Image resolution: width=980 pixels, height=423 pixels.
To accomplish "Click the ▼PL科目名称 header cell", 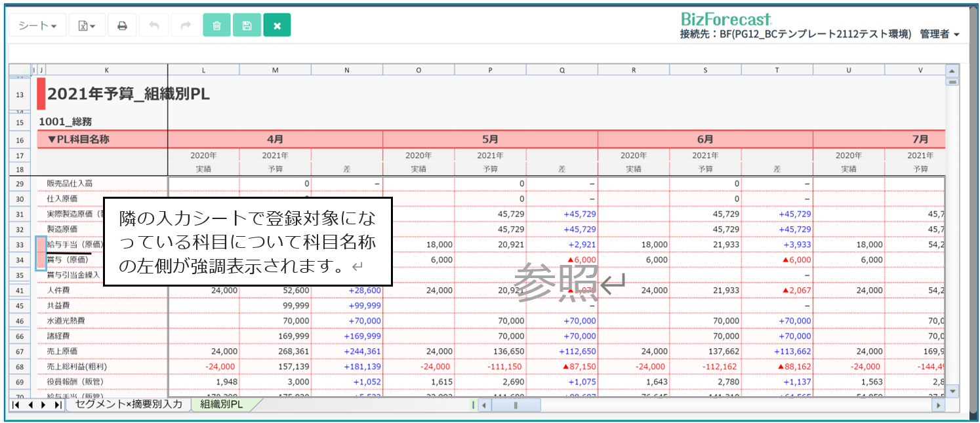I will 102,139.
